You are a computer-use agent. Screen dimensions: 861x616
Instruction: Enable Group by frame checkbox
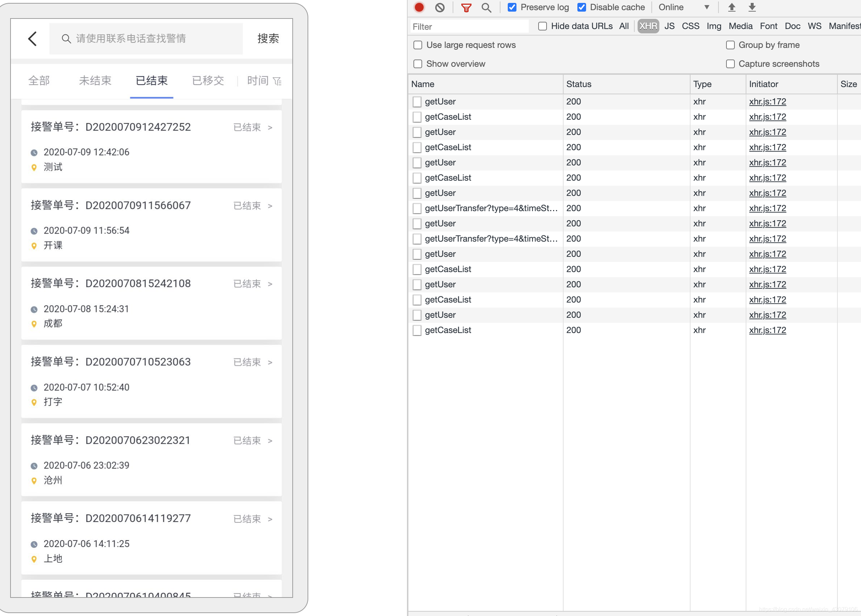pos(730,45)
